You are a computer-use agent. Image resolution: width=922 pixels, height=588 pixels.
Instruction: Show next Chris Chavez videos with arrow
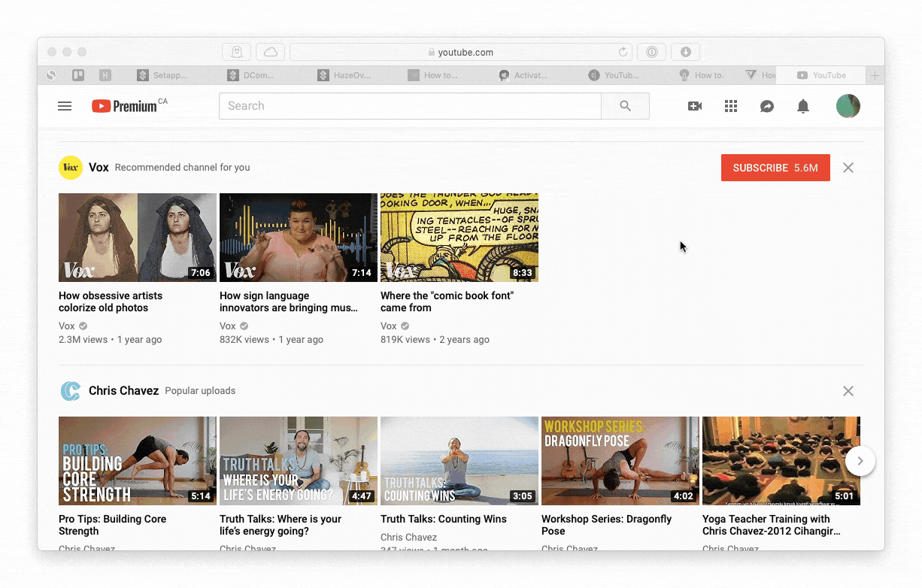coord(860,461)
